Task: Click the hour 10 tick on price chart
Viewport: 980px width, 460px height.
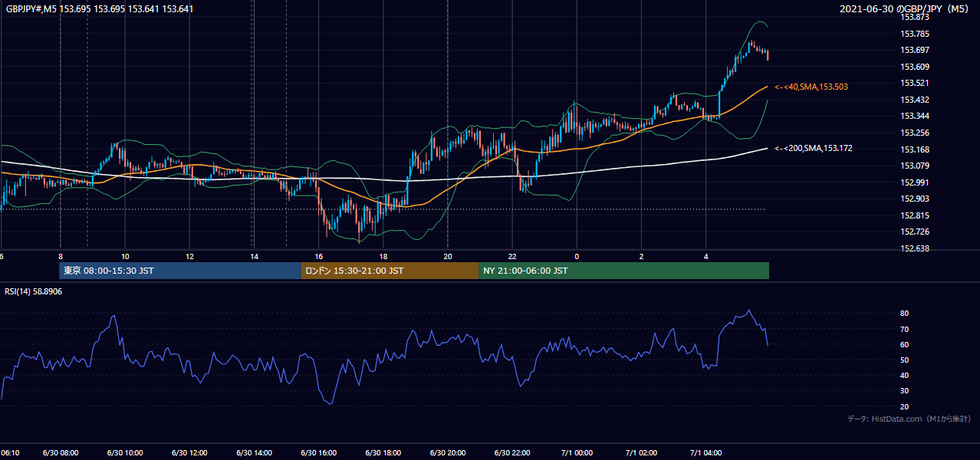Action: [124, 257]
